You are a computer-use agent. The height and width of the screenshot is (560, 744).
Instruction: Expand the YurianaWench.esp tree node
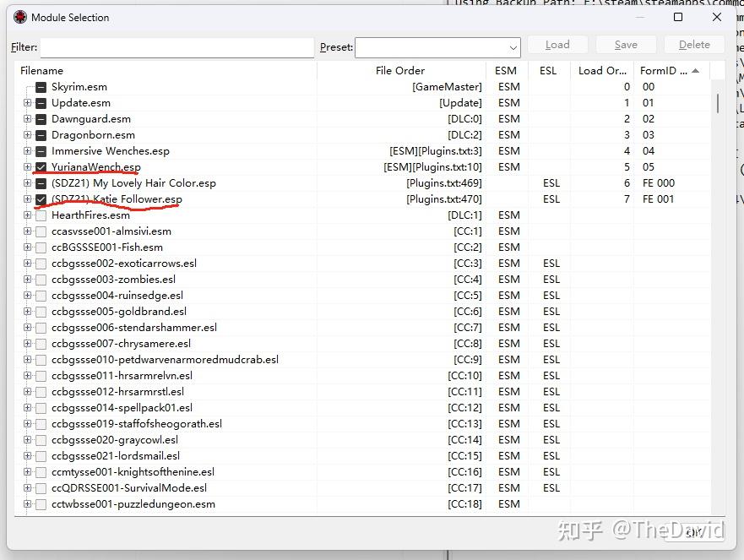28,167
